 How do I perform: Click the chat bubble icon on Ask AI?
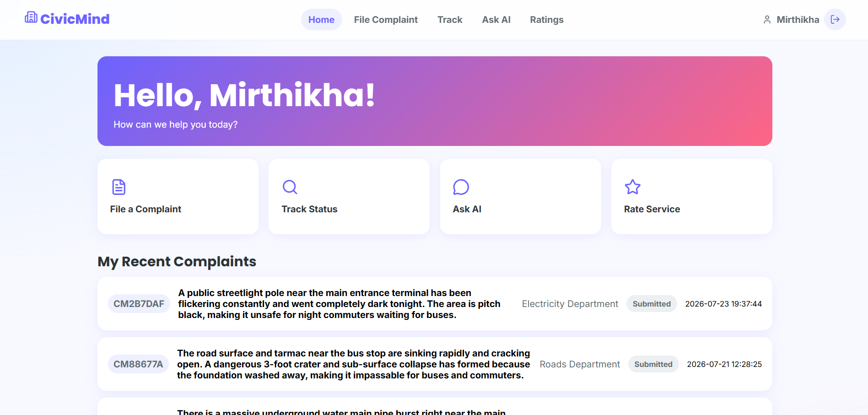pyautogui.click(x=461, y=187)
